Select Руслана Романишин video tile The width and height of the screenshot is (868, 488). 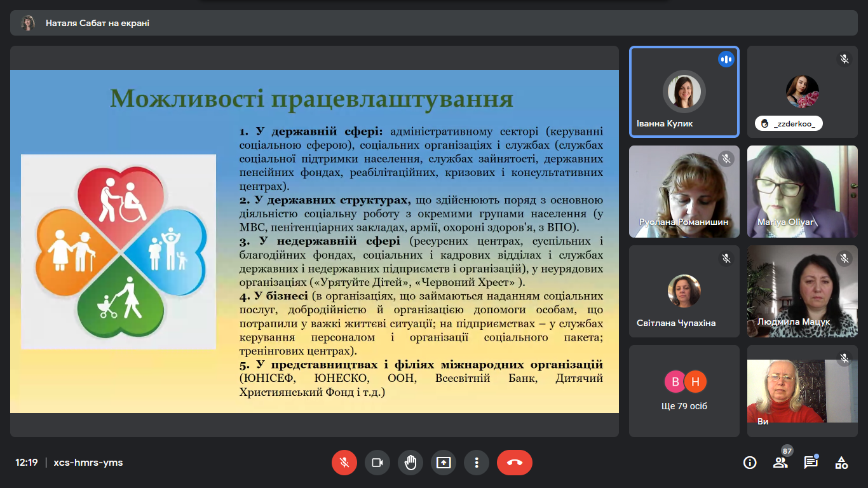pyautogui.click(x=684, y=191)
